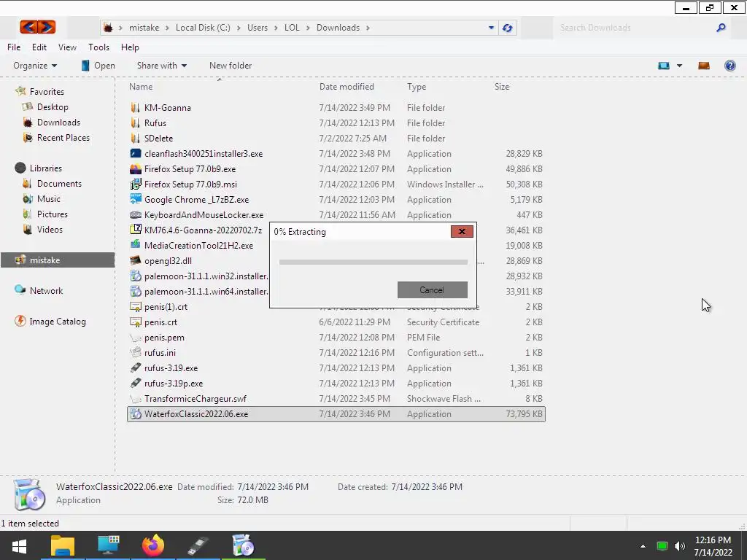Image resolution: width=747 pixels, height=560 pixels.
Task: Refresh the Downloads folder view
Action: pos(508,28)
